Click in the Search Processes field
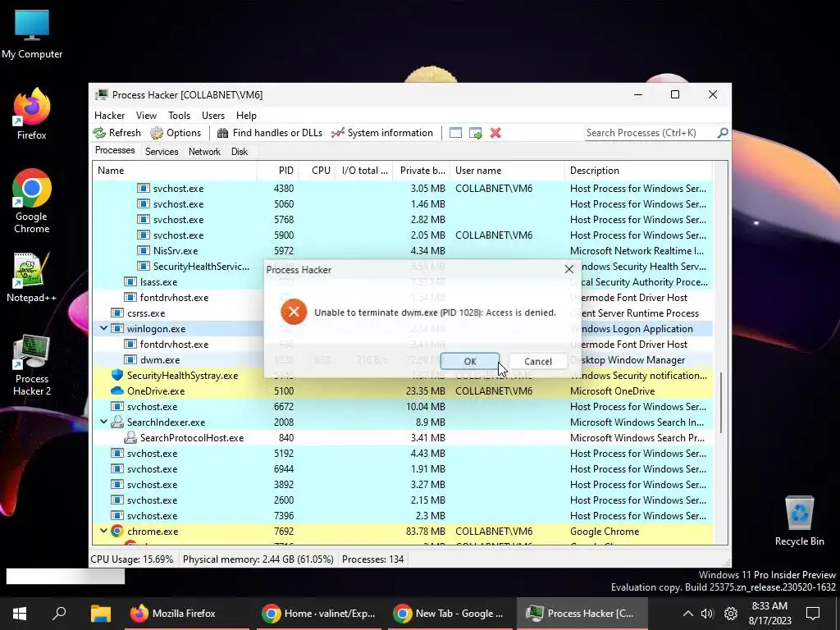The image size is (840, 630). coord(651,133)
